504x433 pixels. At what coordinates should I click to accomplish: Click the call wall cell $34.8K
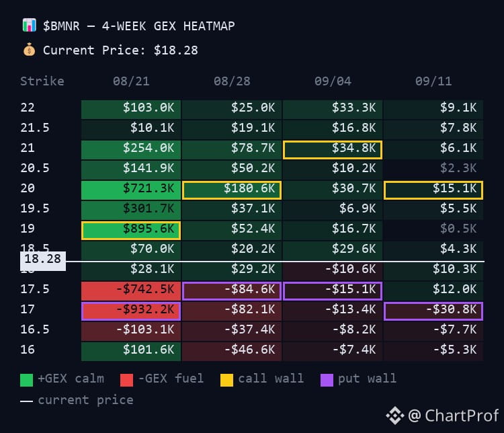pos(333,149)
